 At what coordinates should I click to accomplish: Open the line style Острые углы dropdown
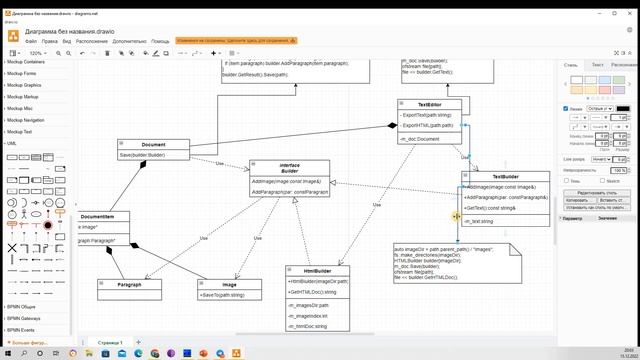(600, 109)
